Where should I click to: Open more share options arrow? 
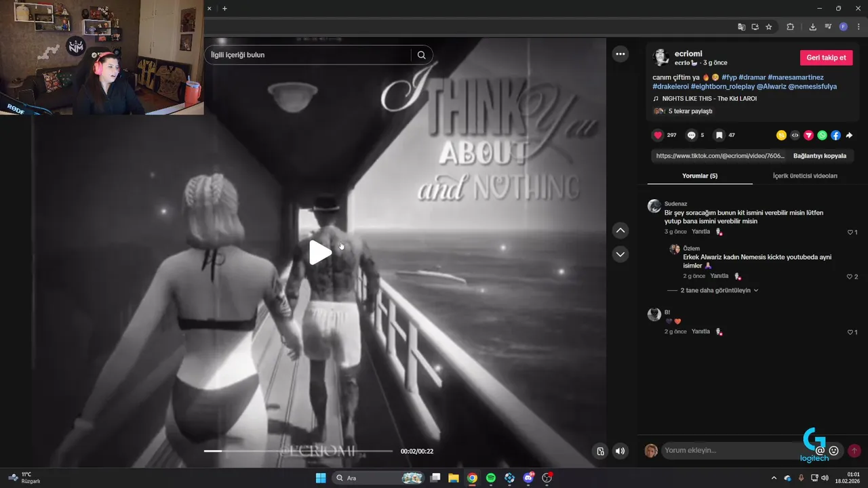[x=849, y=136]
